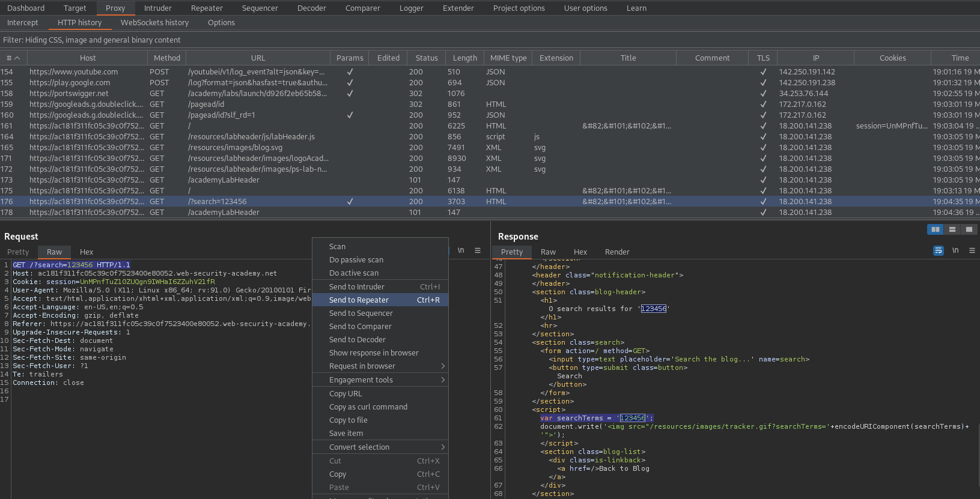Open the Sequencer tab
This screenshot has height=499, width=980.
click(x=260, y=8)
